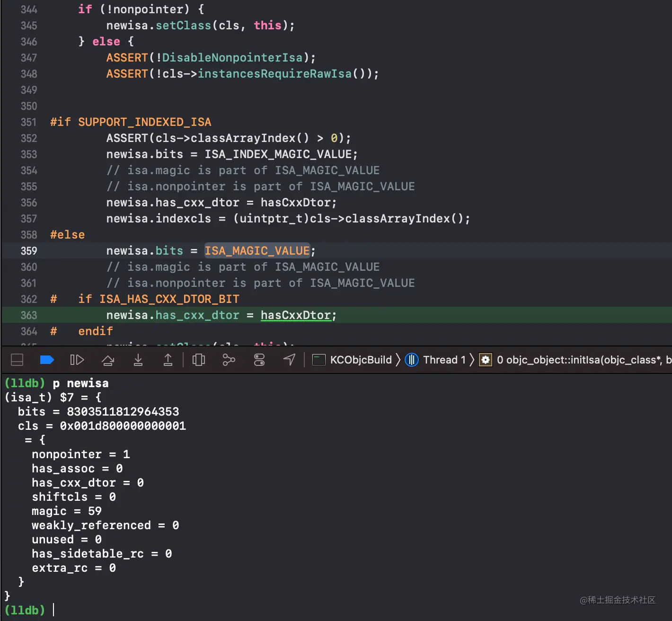Screen dimensions: 672x621
Task: Hide the debug area panel
Action: (x=17, y=360)
